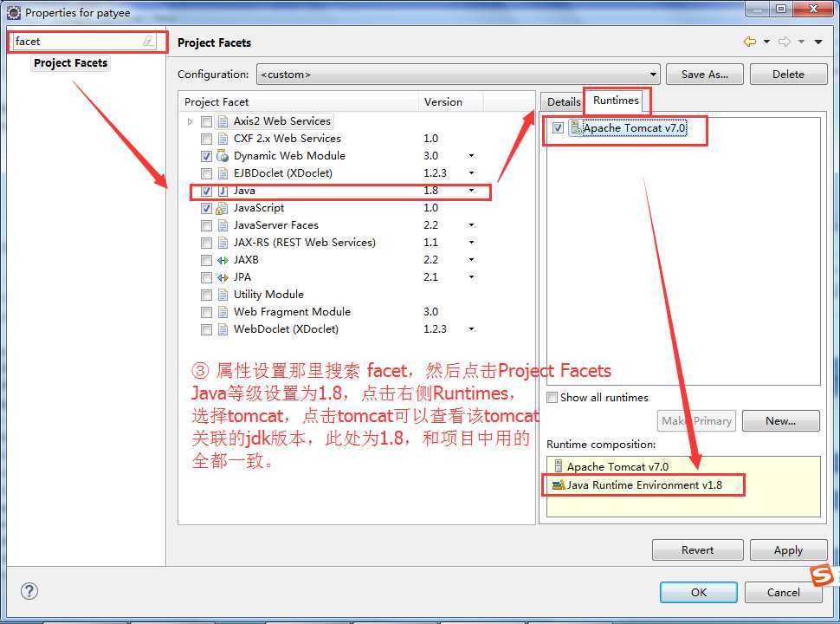Image resolution: width=840 pixels, height=624 pixels.
Task: Enable the JAX-RS (REST Web Services) checkbox
Action: [206, 243]
